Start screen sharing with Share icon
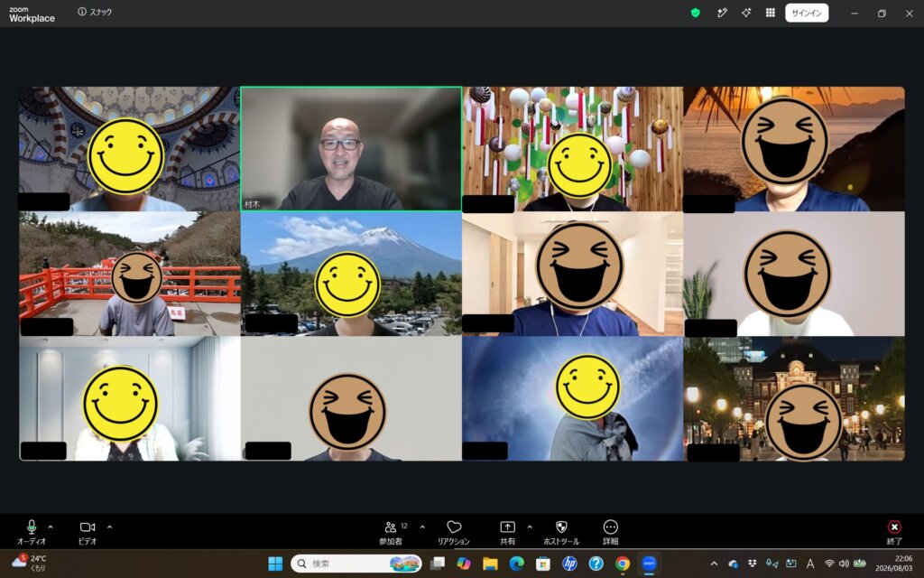Image resolution: width=924 pixels, height=578 pixels. coord(507,532)
